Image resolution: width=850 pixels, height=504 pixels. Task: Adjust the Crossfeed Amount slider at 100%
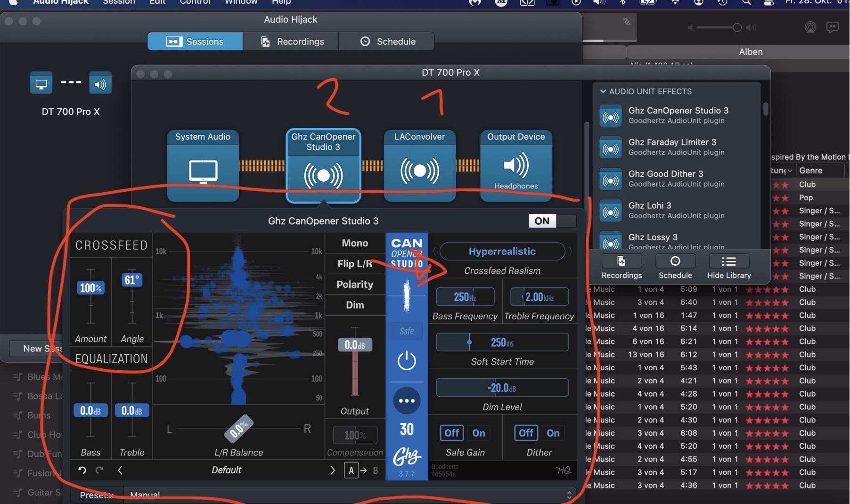90,288
